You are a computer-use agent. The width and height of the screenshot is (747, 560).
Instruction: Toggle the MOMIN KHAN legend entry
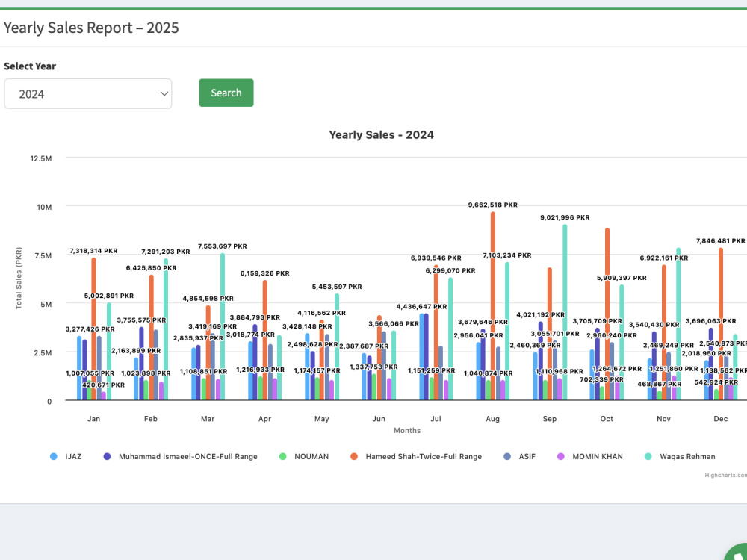[590, 456]
